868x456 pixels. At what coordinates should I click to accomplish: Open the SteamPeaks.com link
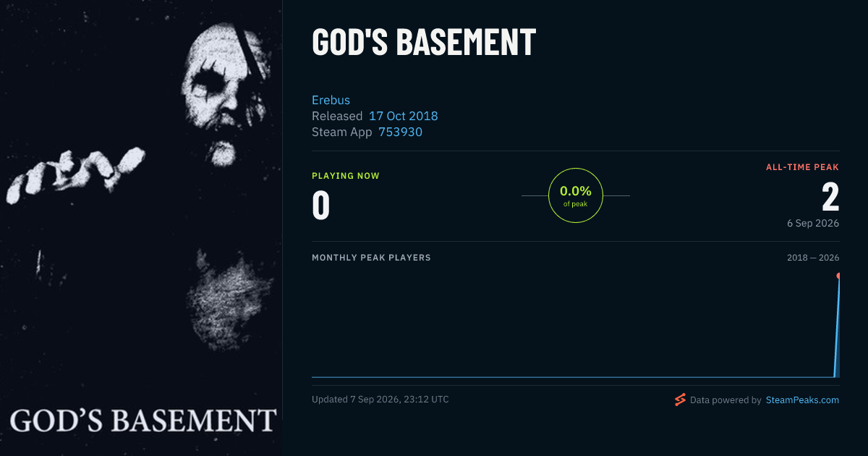click(x=802, y=400)
